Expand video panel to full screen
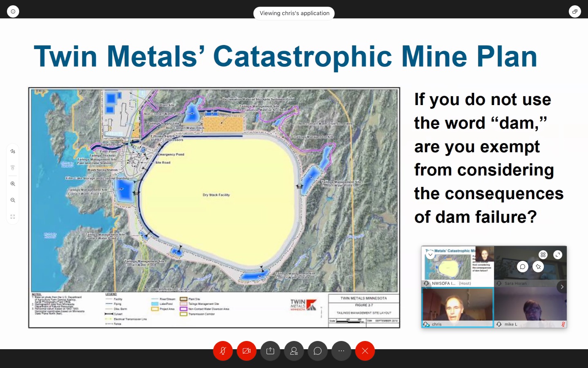 click(x=558, y=255)
